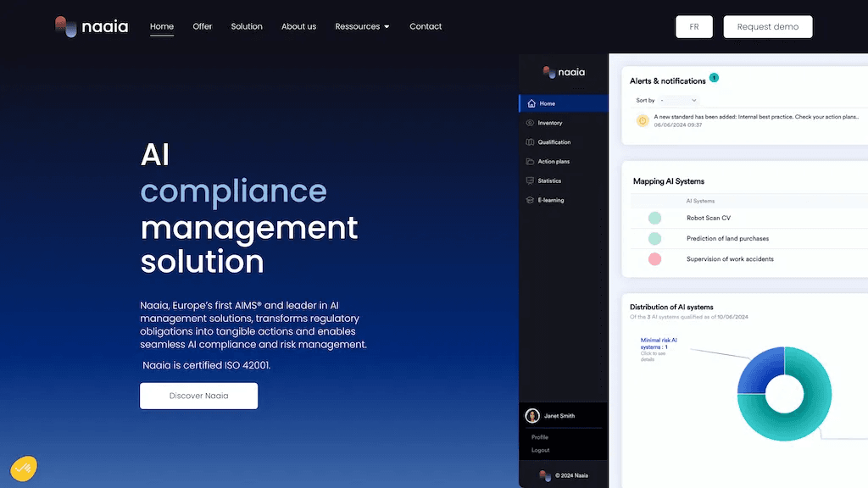This screenshot has width=868, height=488.
Task: Switch language with the FR button
Action: pyautogui.click(x=693, y=26)
